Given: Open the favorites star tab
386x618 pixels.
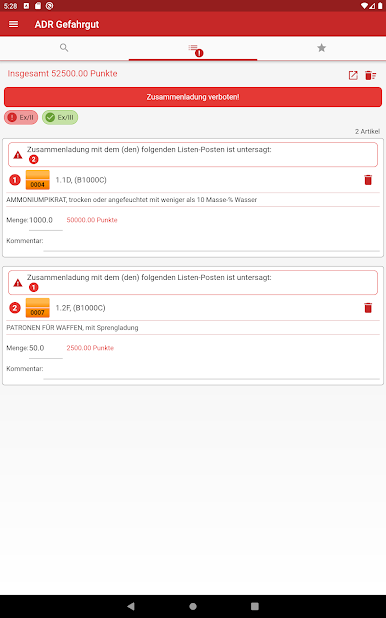Looking at the screenshot, I should pyautogui.click(x=321, y=48).
